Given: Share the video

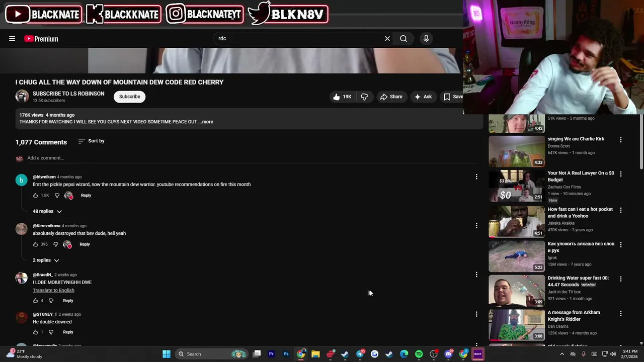Looking at the screenshot, I should coord(391,97).
